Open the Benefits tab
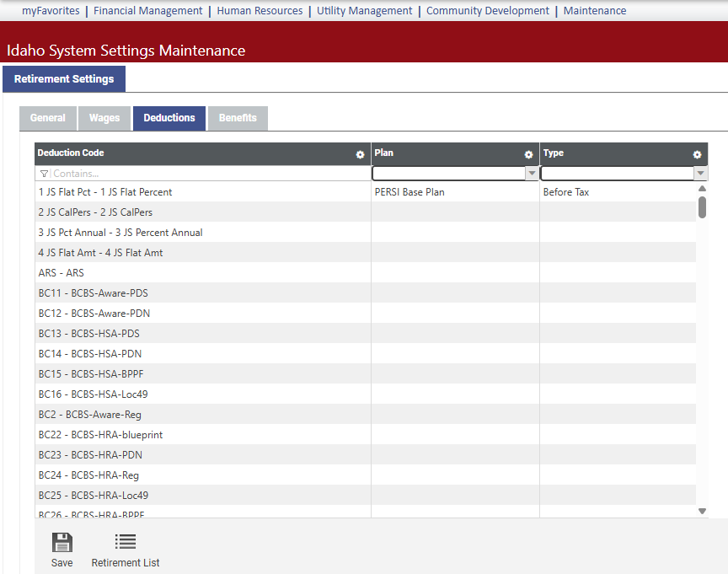The height and width of the screenshot is (574, 728). (x=238, y=118)
